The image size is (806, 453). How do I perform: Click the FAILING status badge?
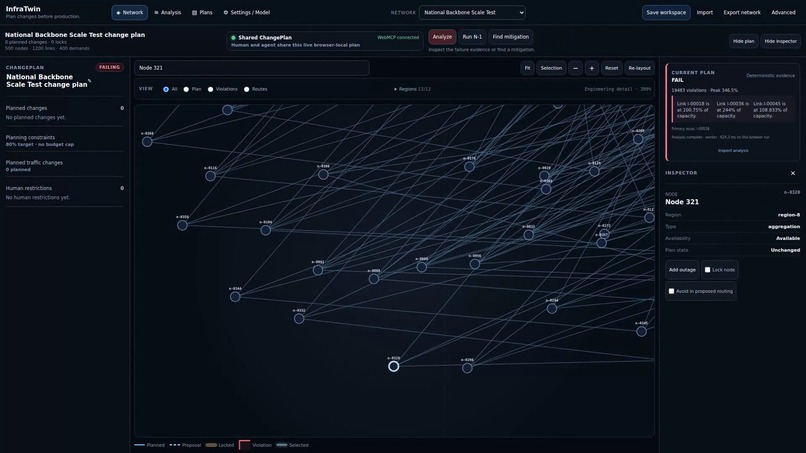point(109,67)
